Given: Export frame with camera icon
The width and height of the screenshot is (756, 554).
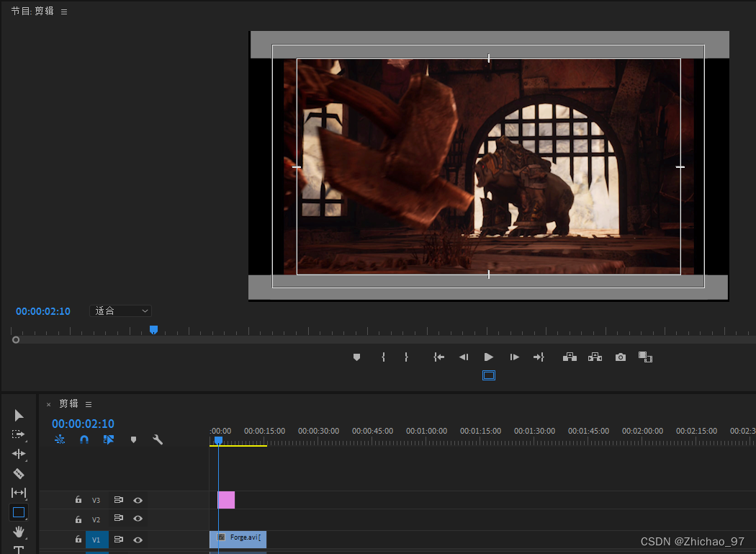Looking at the screenshot, I should click(621, 357).
